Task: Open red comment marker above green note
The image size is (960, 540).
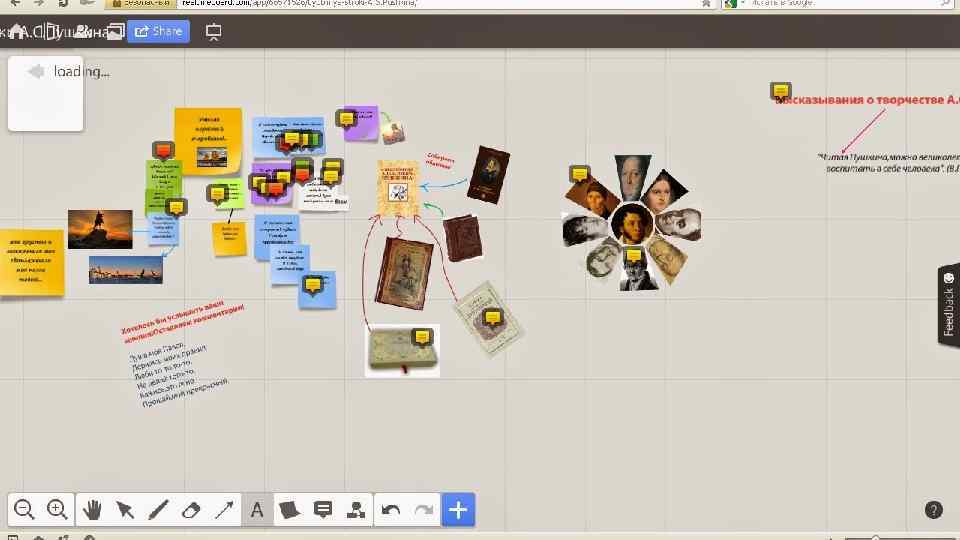Action: 163,150
